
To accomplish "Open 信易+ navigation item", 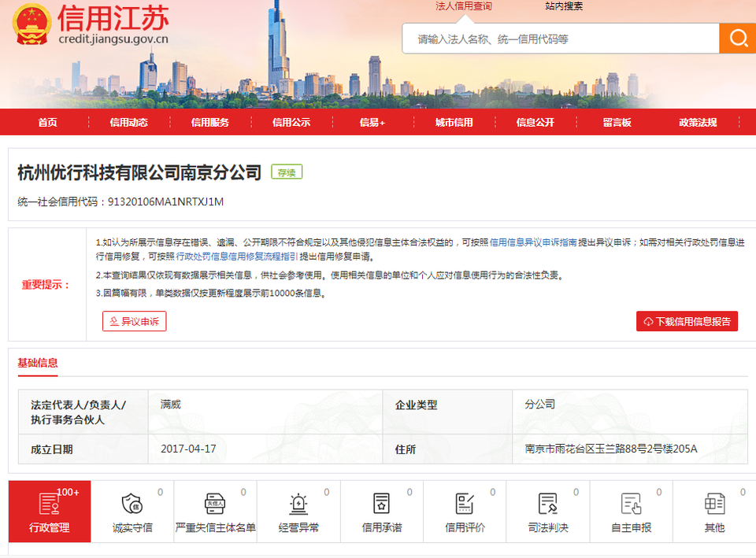I will pyautogui.click(x=372, y=123).
